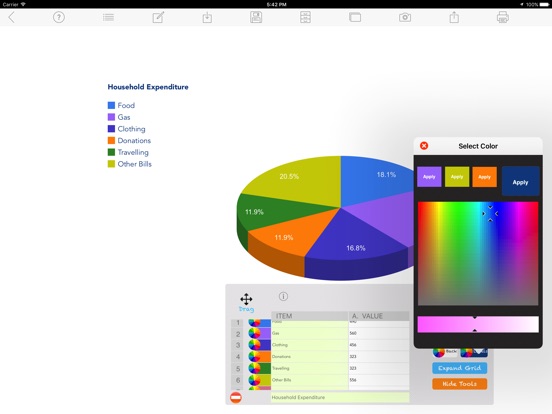Open the help question mark icon
Viewport: 552px width, 414px height.
[59, 17]
